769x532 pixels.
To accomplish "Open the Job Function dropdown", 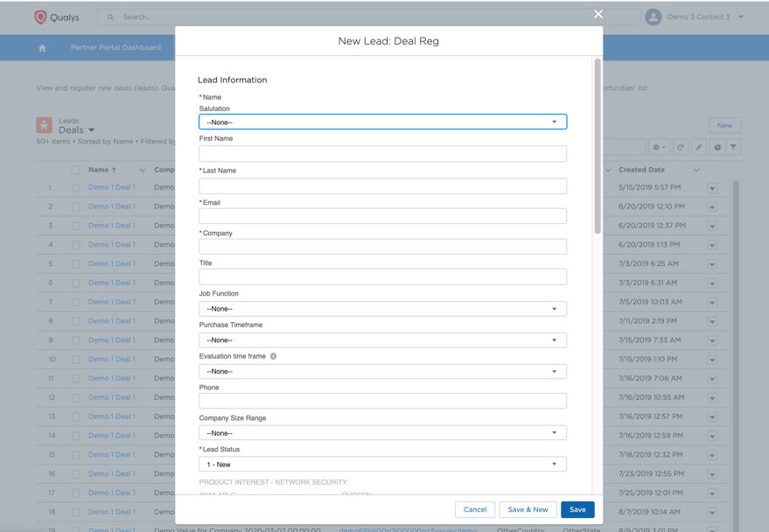I will tap(382, 309).
